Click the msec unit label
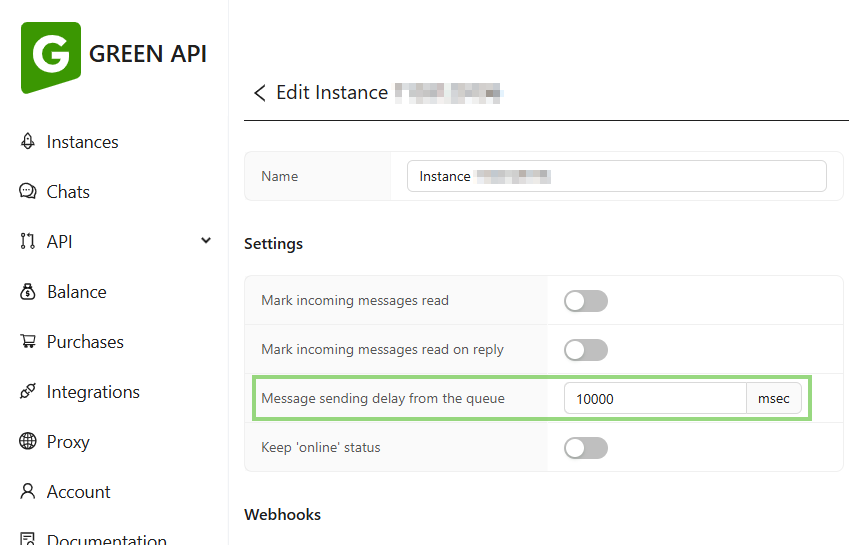Screen dimensions: 849x545 coord(773,399)
